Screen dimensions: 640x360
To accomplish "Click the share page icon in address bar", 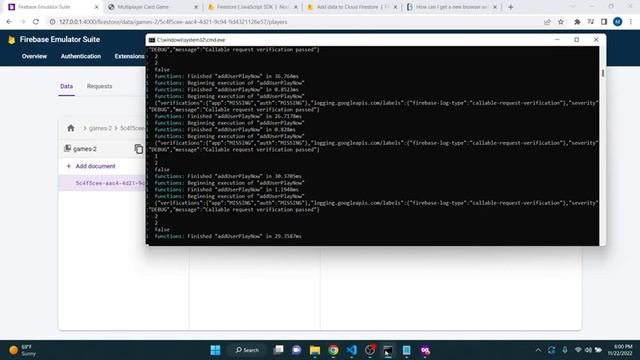I will (547, 22).
